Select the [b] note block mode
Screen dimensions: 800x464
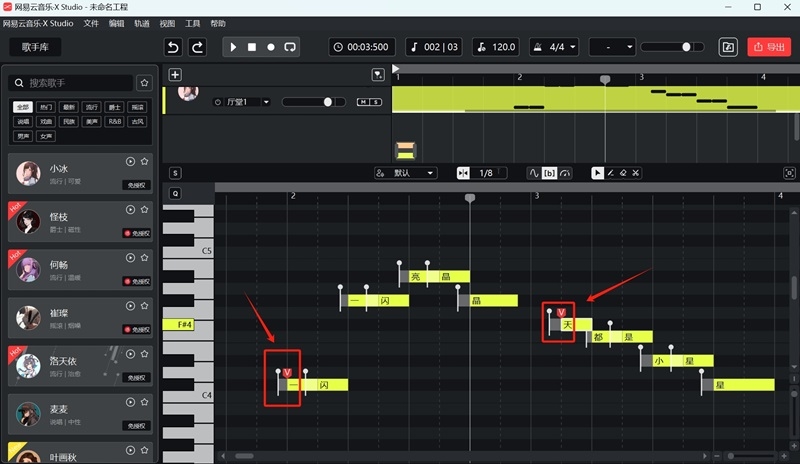coord(549,173)
